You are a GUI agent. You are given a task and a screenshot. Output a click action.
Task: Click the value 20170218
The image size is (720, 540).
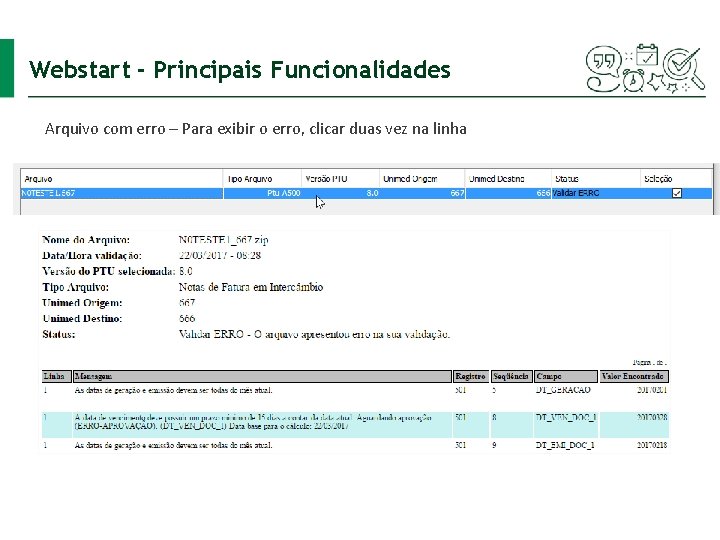click(x=652, y=445)
